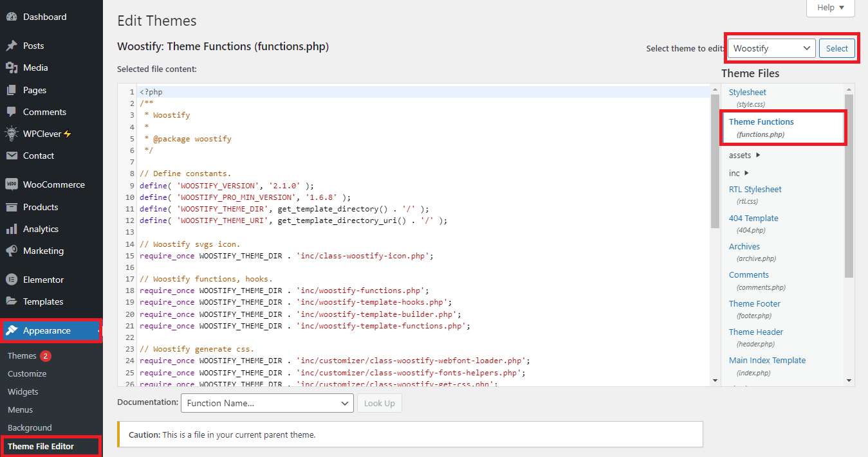868x457 pixels.
Task: Open the Function Name documentation dropdown
Action: click(x=267, y=403)
